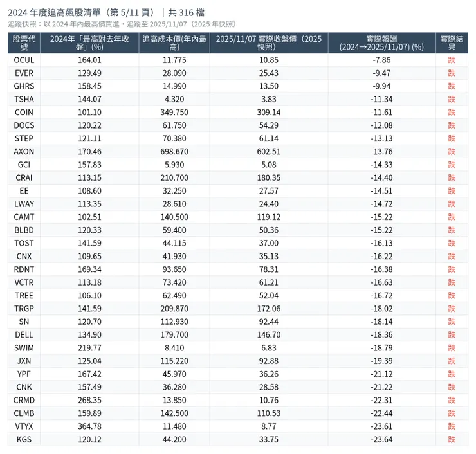Click the EE stock symbol

[24, 191]
